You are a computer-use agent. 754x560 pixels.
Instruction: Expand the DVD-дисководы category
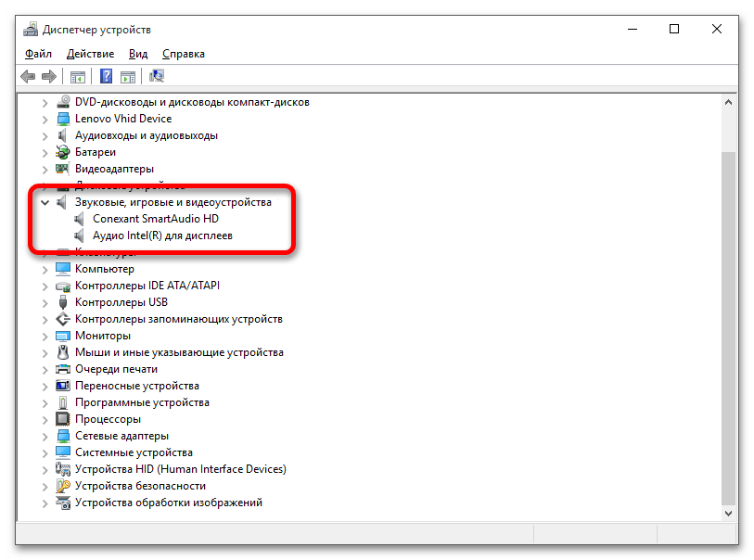[45, 103]
